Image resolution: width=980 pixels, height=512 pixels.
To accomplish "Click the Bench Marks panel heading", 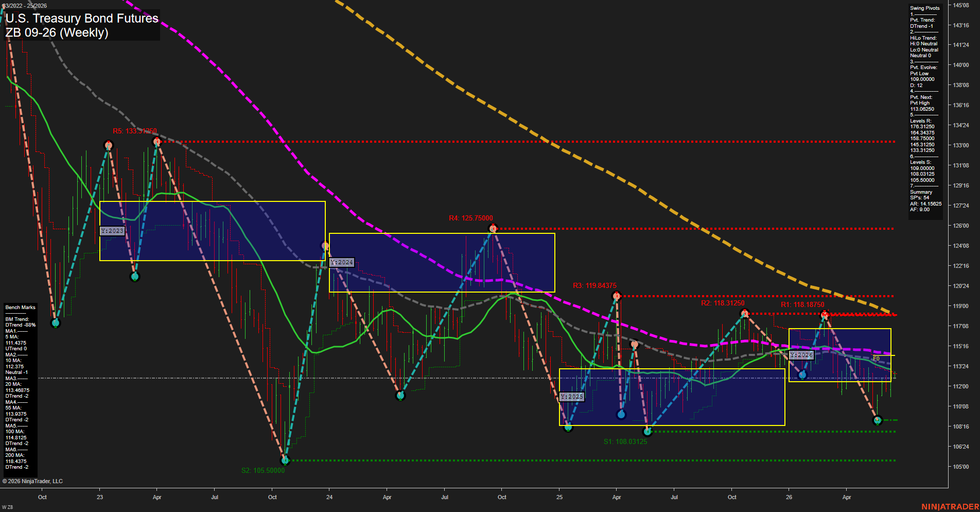I will [21, 308].
